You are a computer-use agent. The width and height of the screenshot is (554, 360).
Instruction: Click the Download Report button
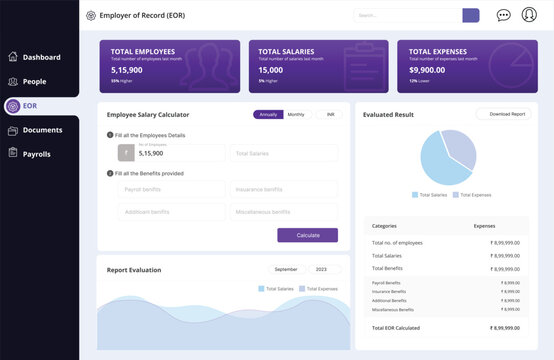(x=504, y=114)
